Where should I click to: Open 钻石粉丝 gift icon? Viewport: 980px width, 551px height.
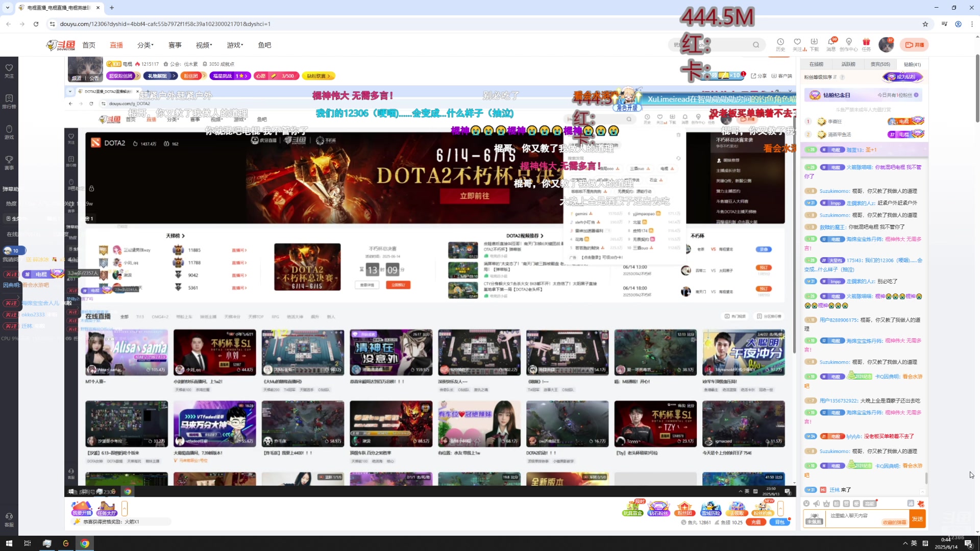pos(658,509)
